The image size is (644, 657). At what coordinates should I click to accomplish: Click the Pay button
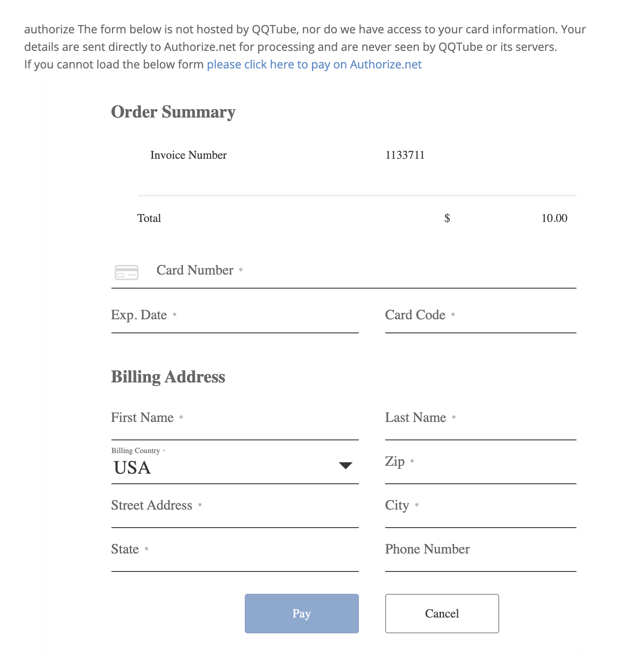[x=301, y=613]
